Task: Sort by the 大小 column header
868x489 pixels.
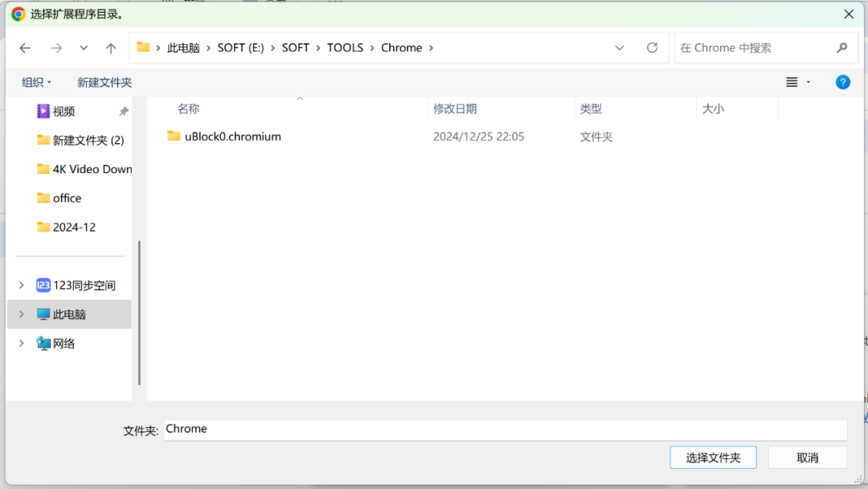Action: pos(713,109)
